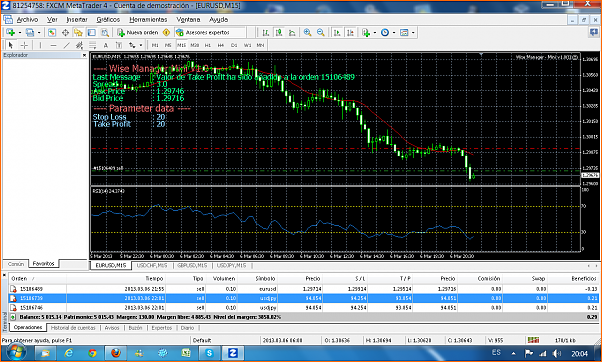The image size is (602, 362).
Task: Select order row 15106489
Action: coord(303,289)
